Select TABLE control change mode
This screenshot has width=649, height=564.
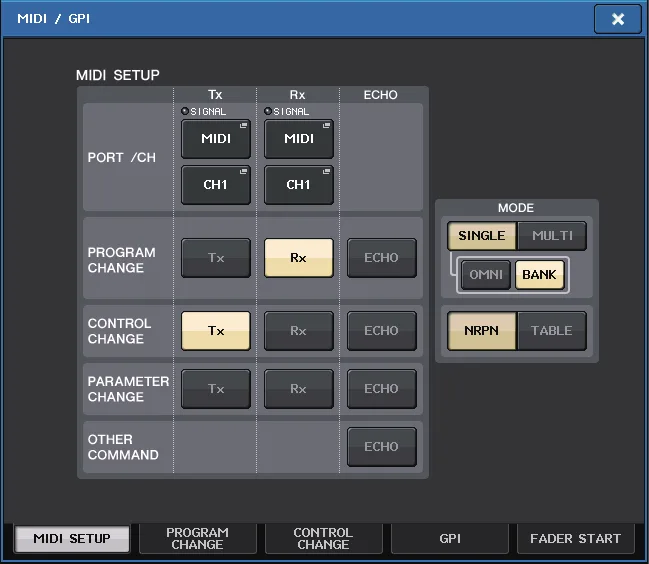552,331
